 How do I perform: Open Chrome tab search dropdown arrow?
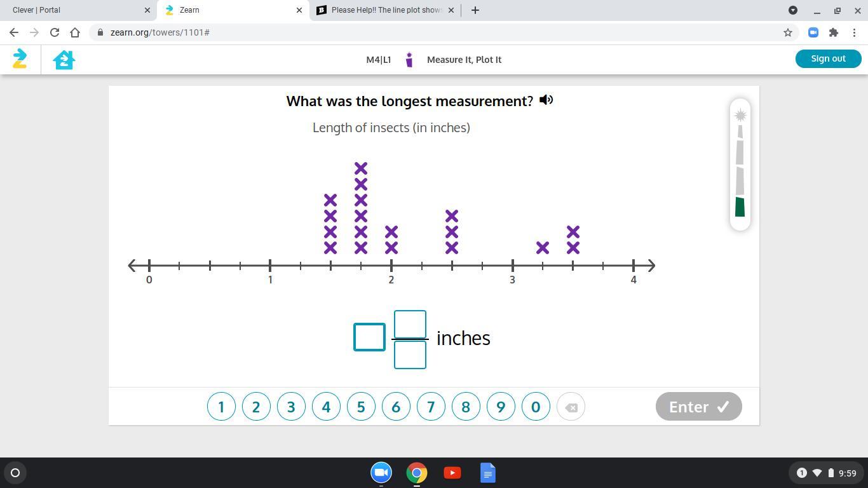[x=793, y=10]
